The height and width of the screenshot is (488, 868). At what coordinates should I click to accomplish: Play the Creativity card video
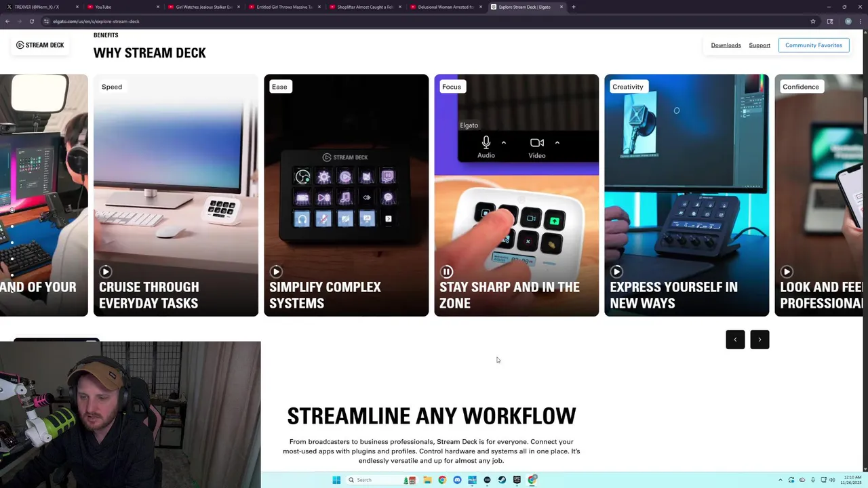616,272
